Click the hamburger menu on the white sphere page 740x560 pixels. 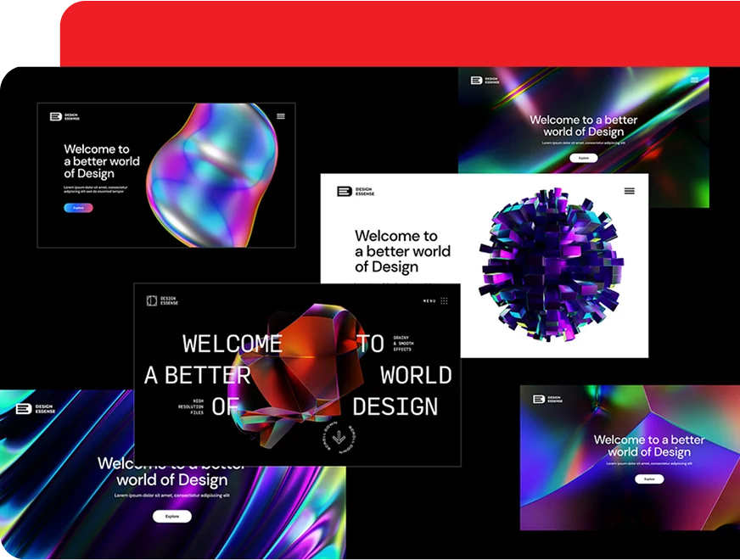[629, 191]
